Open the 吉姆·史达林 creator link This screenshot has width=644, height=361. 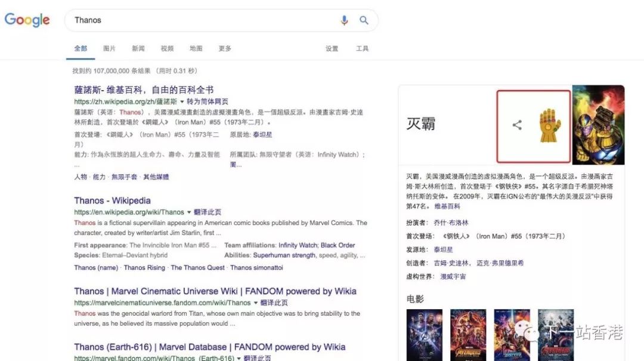click(x=451, y=263)
